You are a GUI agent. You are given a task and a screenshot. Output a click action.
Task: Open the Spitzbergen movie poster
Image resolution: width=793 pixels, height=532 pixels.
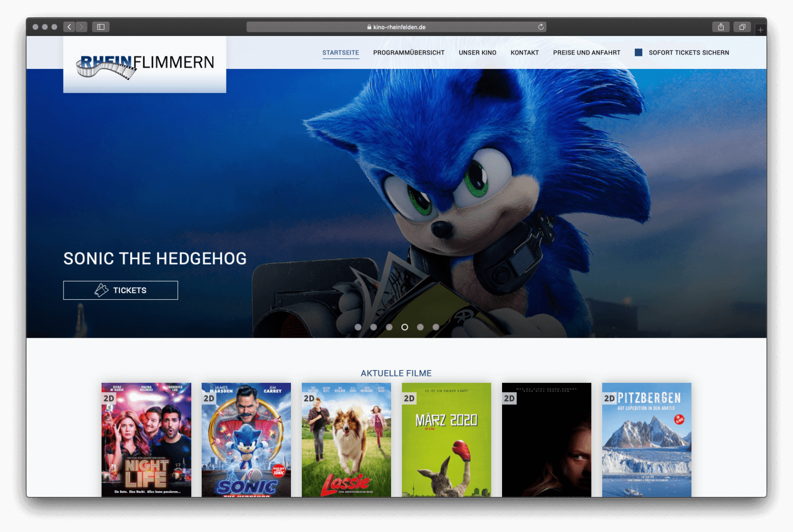click(x=646, y=440)
